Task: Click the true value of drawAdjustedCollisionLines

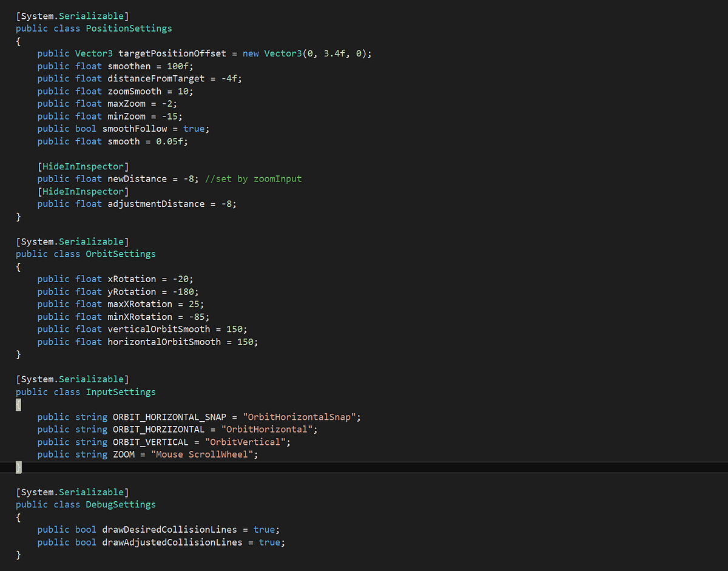Action: coord(270,542)
